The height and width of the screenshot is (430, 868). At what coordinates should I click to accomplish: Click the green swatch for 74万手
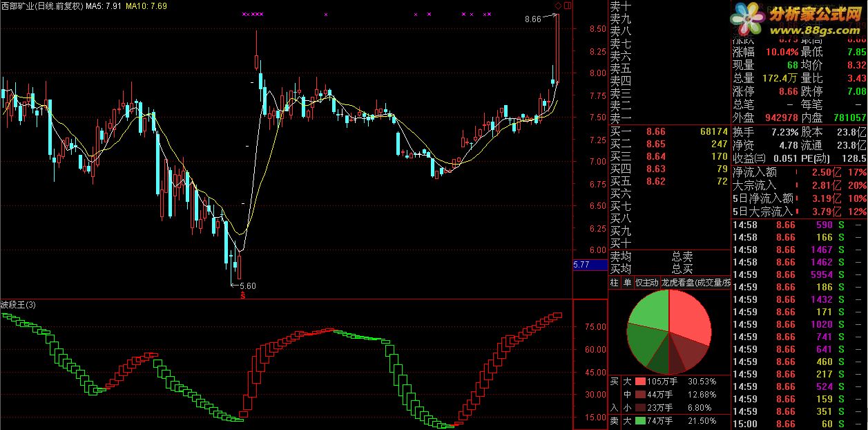click(640, 420)
